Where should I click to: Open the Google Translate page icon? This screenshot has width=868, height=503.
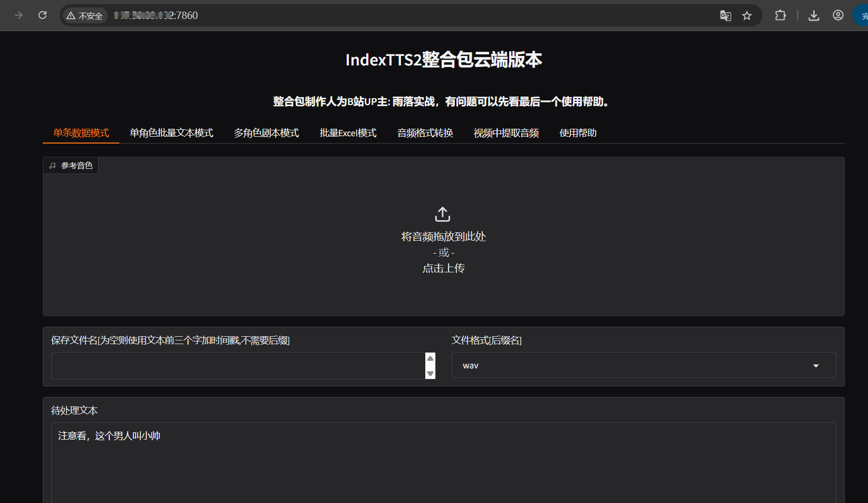726,15
